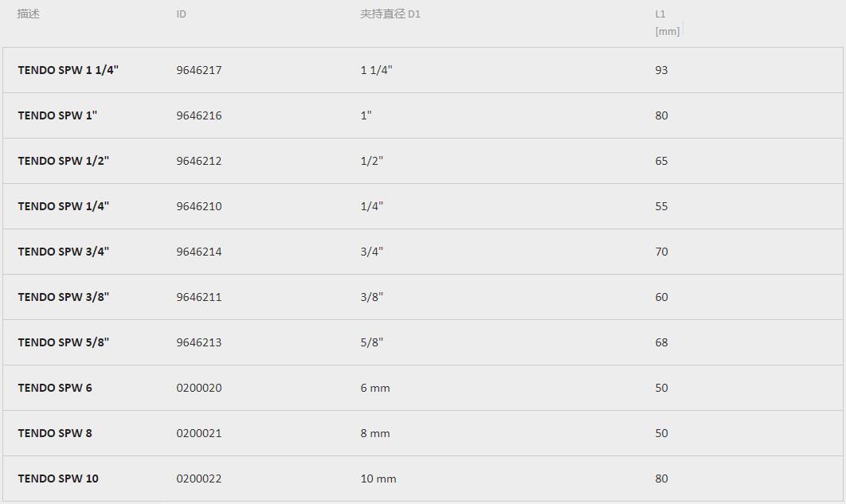
Task: Open the TENDO SPW 3/8" product
Action: [63, 297]
